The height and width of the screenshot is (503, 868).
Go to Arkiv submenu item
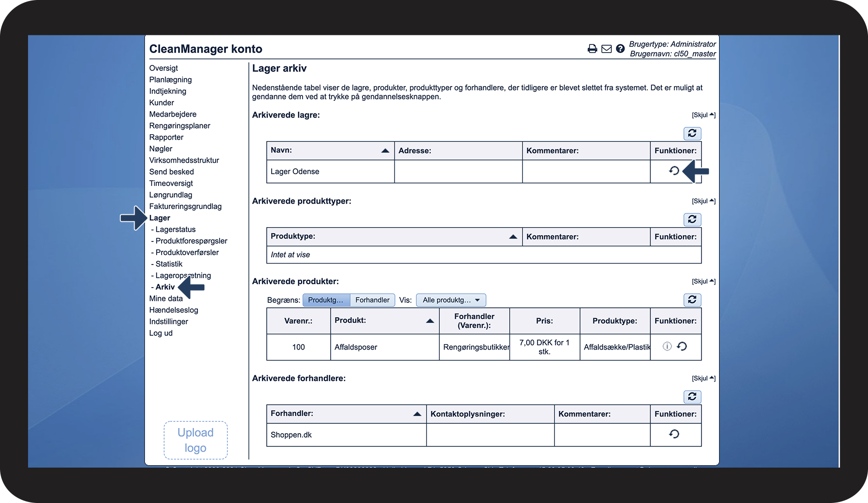point(165,287)
